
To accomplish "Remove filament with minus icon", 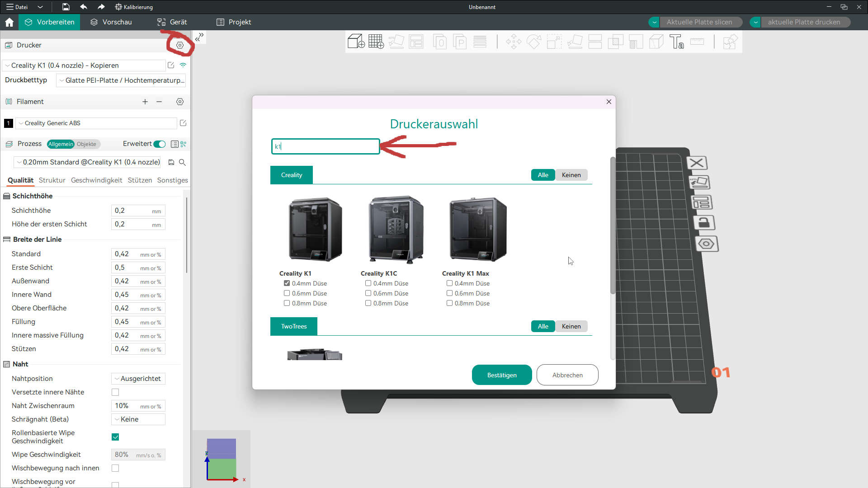I will coord(159,102).
